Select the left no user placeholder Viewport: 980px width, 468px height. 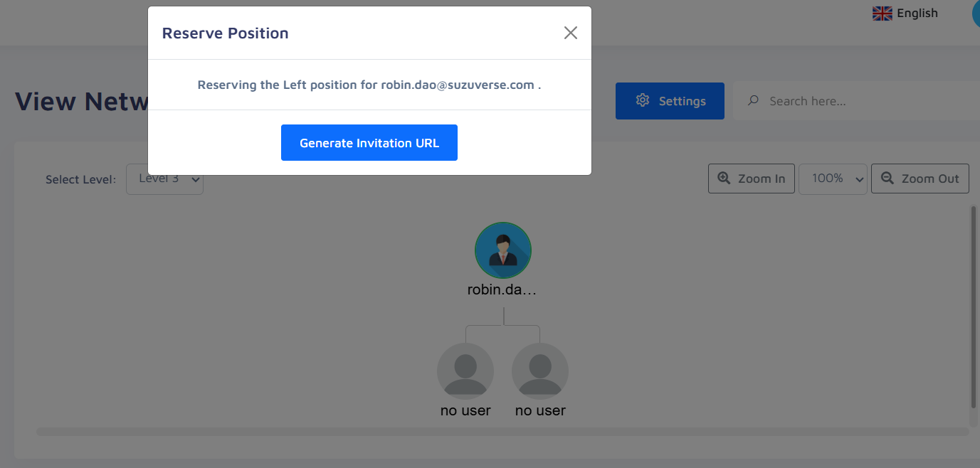click(465, 369)
